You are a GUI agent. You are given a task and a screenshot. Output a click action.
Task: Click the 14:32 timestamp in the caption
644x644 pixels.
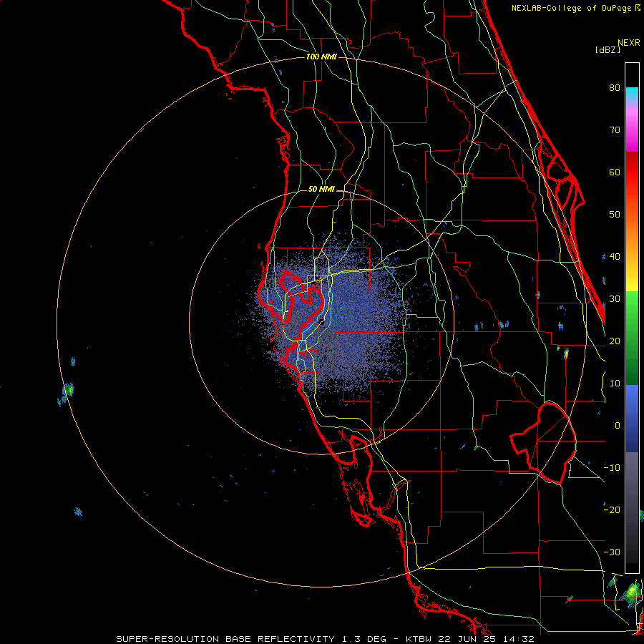point(520,639)
